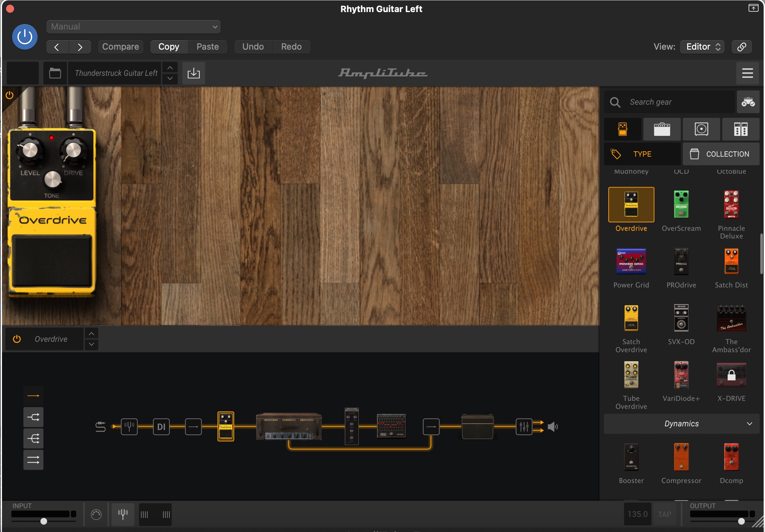Select the three-branch split routing layout
This screenshot has width=765, height=532.
pos(33,438)
